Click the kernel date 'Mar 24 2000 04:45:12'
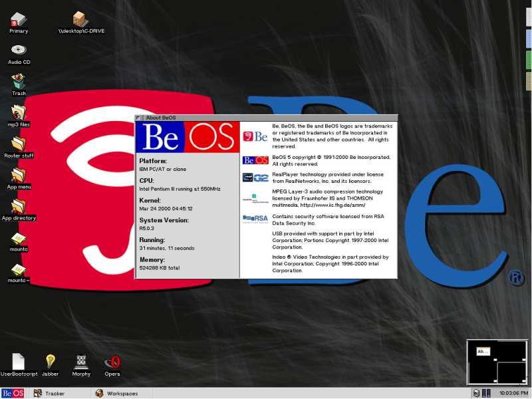The image size is (532, 399). [166, 209]
